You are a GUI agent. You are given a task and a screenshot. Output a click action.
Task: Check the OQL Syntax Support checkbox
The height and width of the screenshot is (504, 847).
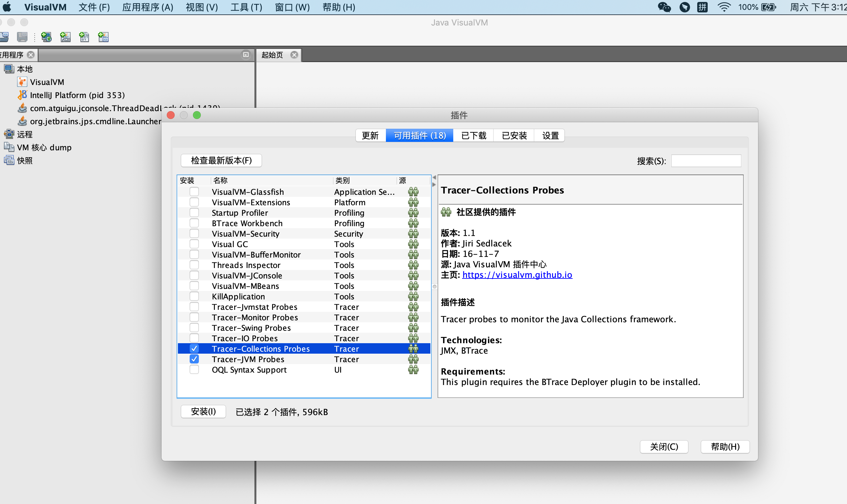click(x=194, y=370)
